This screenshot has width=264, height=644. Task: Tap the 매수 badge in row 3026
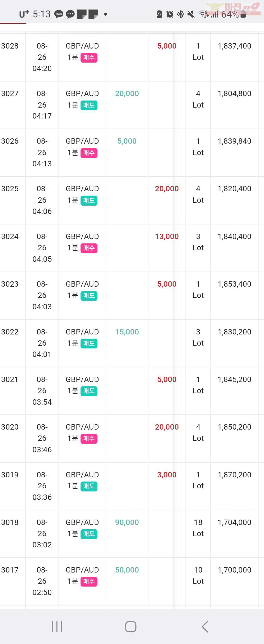click(x=89, y=153)
